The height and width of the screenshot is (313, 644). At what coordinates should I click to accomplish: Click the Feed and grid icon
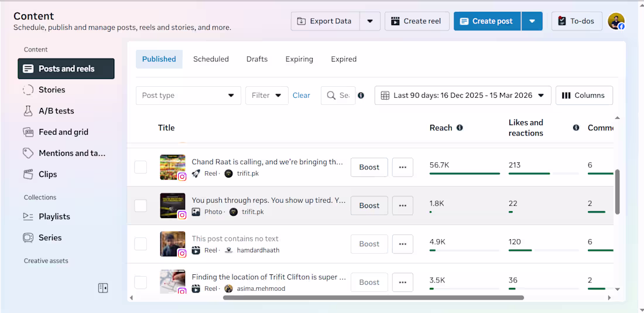28,132
